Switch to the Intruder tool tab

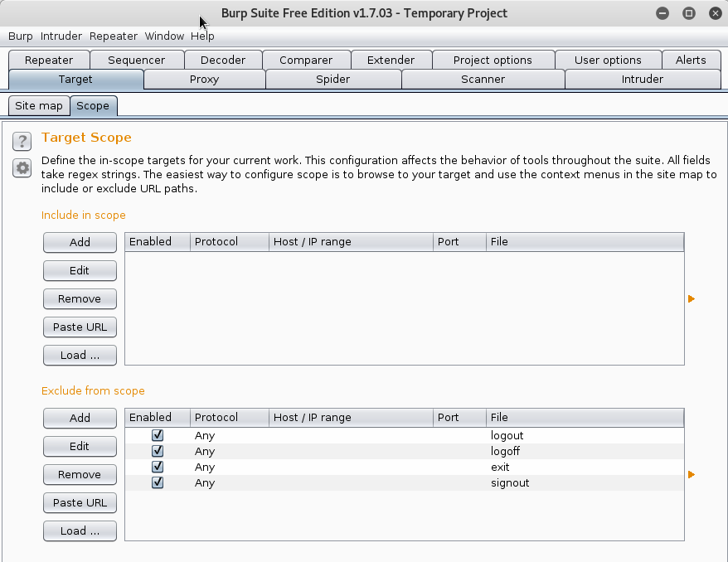pos(643,80)
